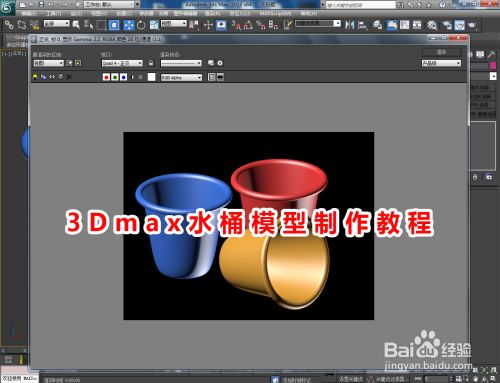Image resolution: width=500 pixels, height=383 pixels.
Task: Click the pink object color swatch in command panel
Action: click(493, 66)
